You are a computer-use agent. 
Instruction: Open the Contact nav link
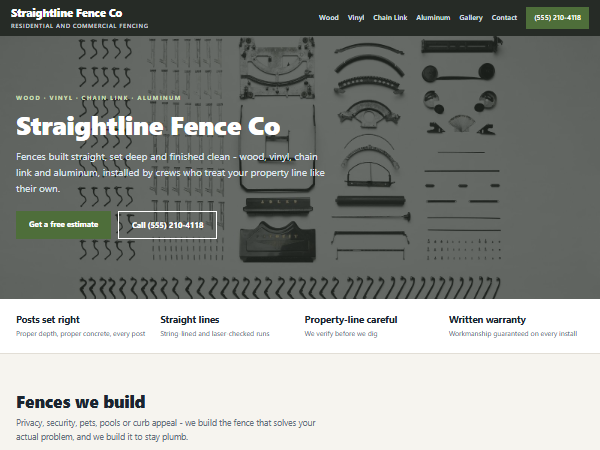[504, 18]
